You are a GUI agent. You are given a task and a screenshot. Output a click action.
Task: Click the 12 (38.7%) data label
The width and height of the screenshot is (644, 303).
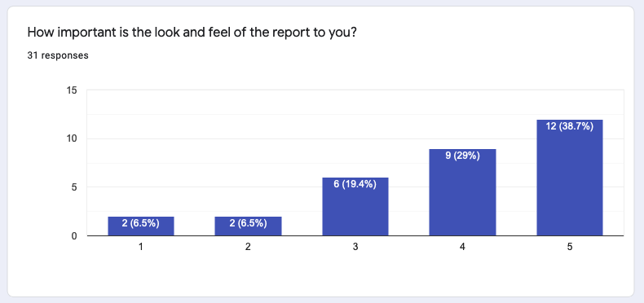coord(570,127)
